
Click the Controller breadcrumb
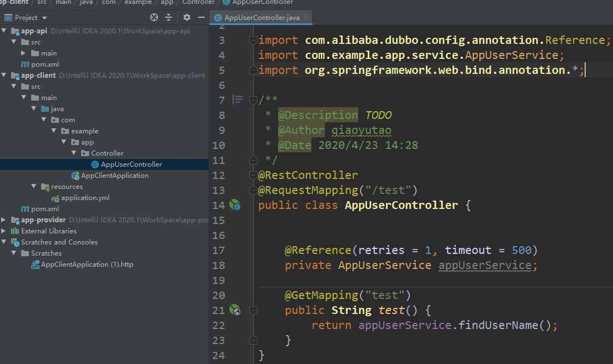[x=198, y=2]
